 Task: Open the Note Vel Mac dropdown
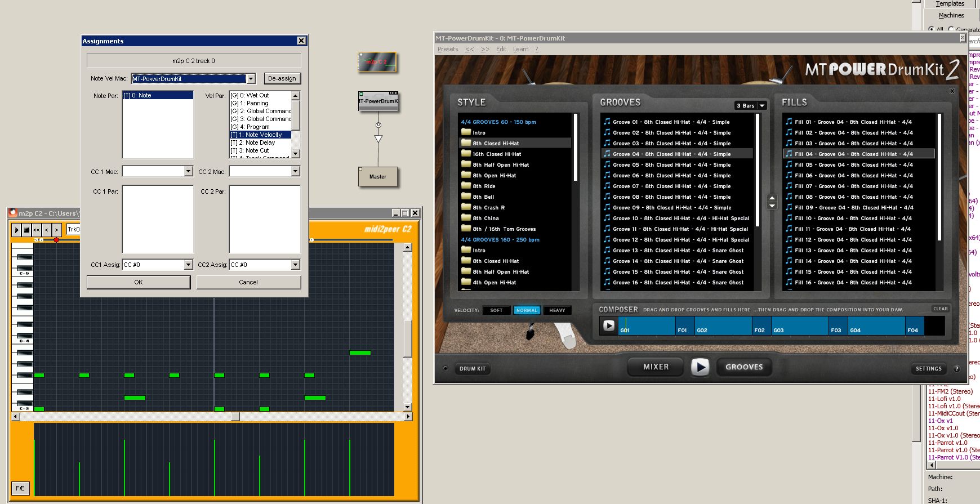coord(251,79)
